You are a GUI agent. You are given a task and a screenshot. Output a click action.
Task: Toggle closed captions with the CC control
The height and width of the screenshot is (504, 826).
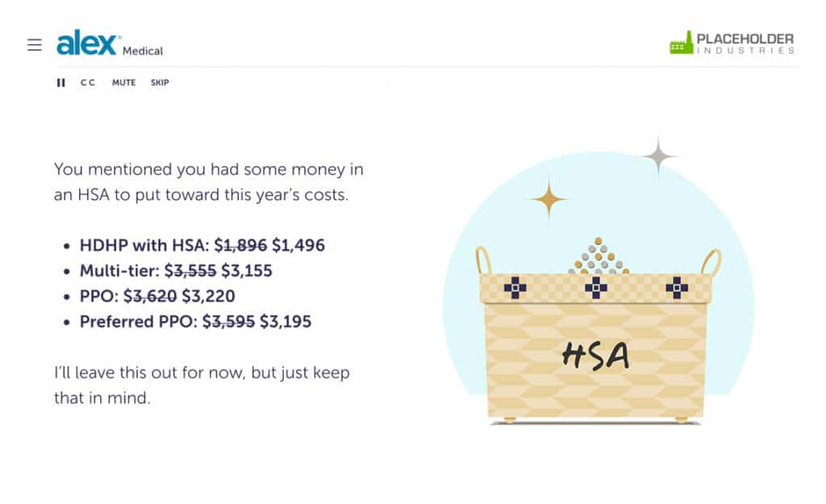(87, 82)
